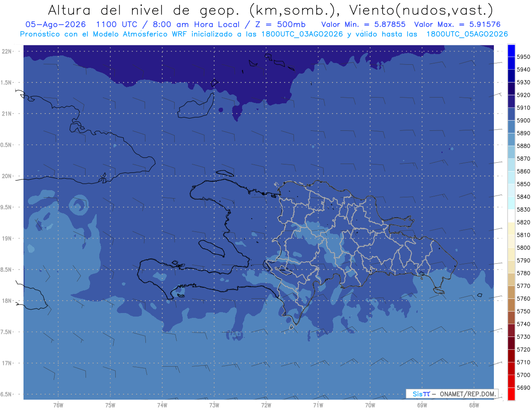Click the '68W' longitude label

pyautogui.click(x=473, y=405)
